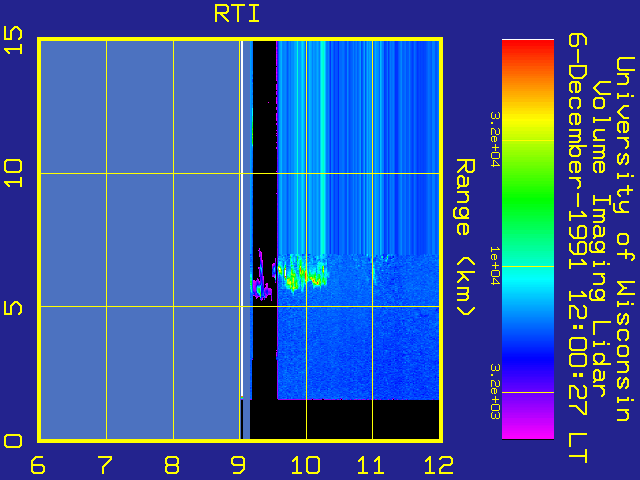Click the upper 3.2e+04 colorbar label

click(x=494, y=140)
